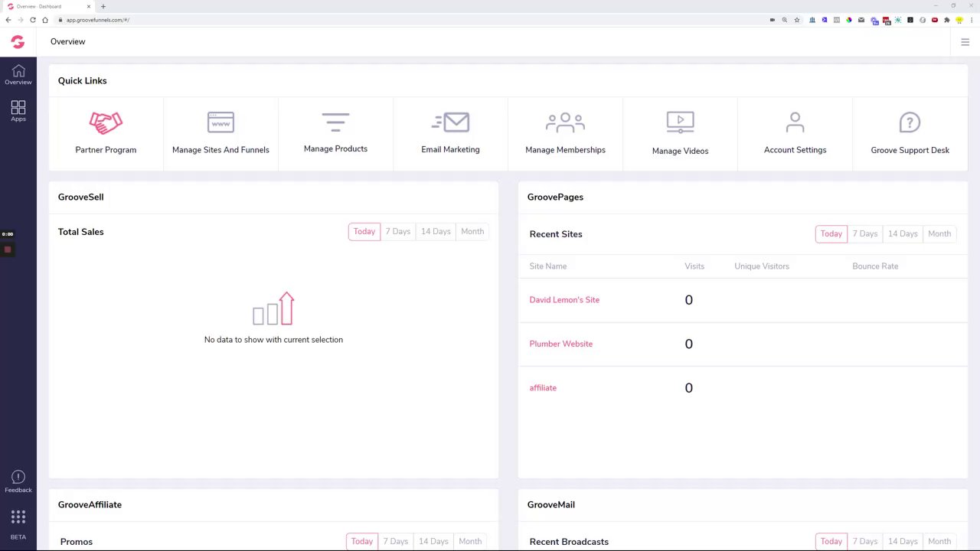Select 14 Days for Recent Sites
This screenshot has height=551, width=980.
pyautogui.click(x=903, y=233)
